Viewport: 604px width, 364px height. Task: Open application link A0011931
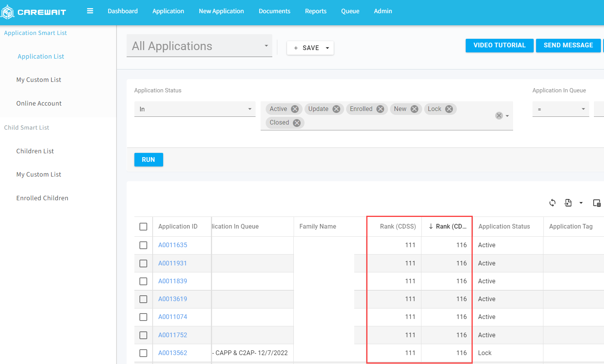click(172, 263)
